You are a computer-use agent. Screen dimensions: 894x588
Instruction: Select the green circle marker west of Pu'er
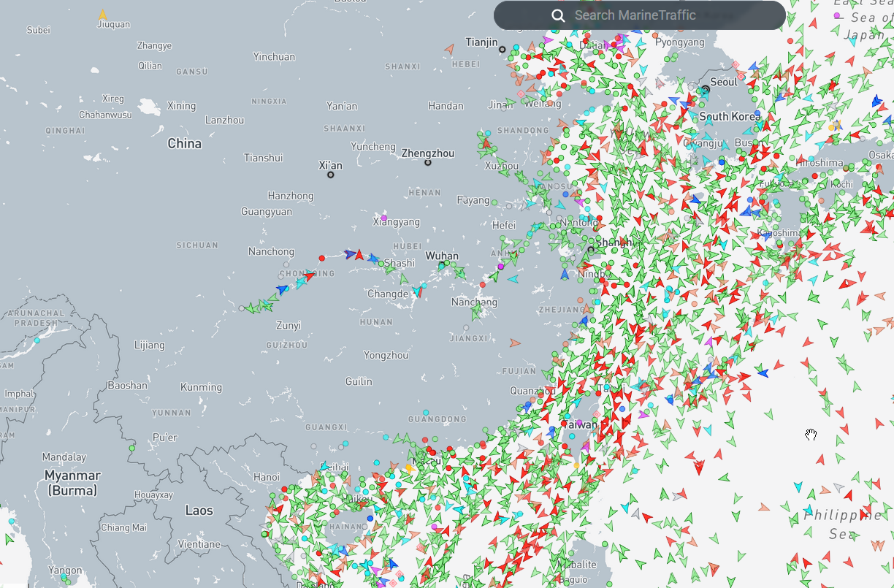(132, 448)
